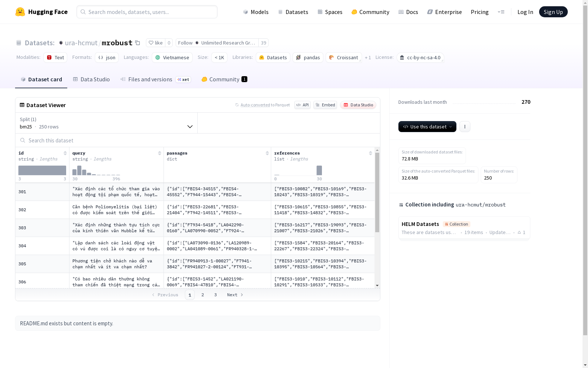Sort the references column
Viewport: 588px width, 368px height.
pos(370,153)
